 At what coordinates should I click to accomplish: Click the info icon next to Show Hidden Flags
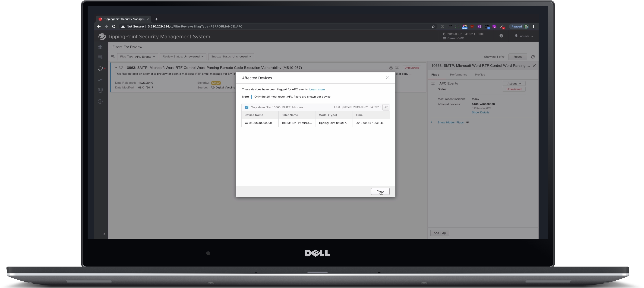tap(467, 122)
